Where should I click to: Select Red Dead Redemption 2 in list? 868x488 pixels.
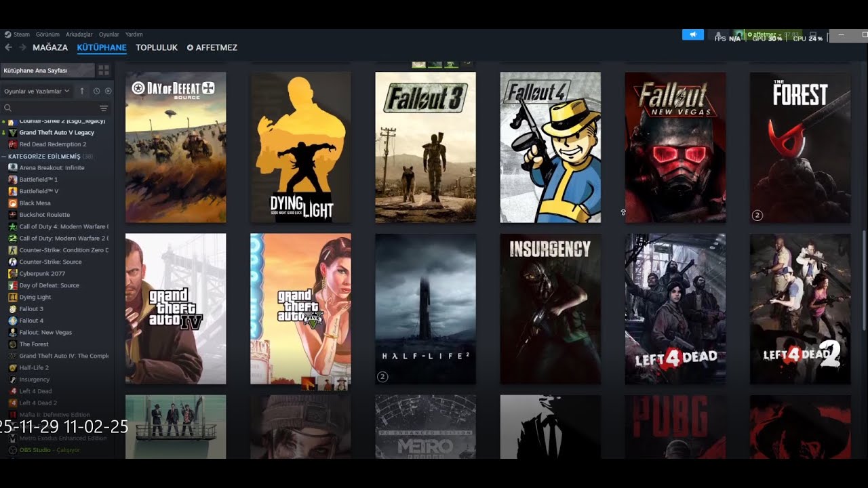[x=53, y=144]
